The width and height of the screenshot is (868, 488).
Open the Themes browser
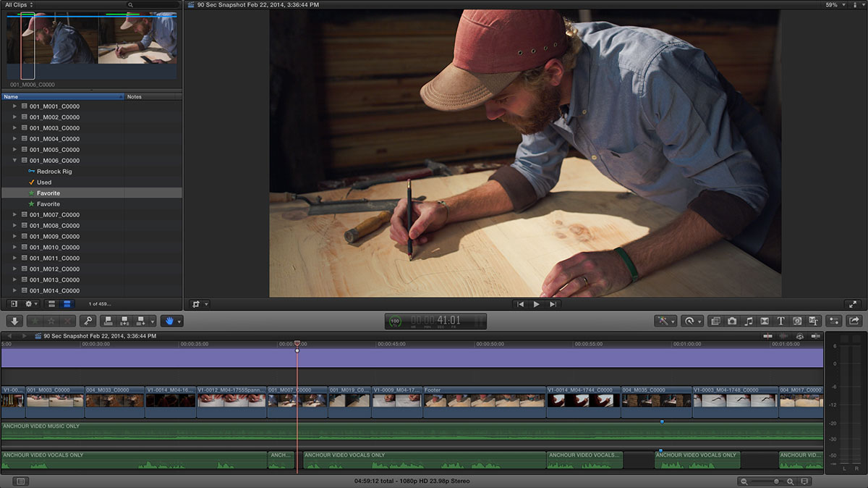(x=814, y=321)
